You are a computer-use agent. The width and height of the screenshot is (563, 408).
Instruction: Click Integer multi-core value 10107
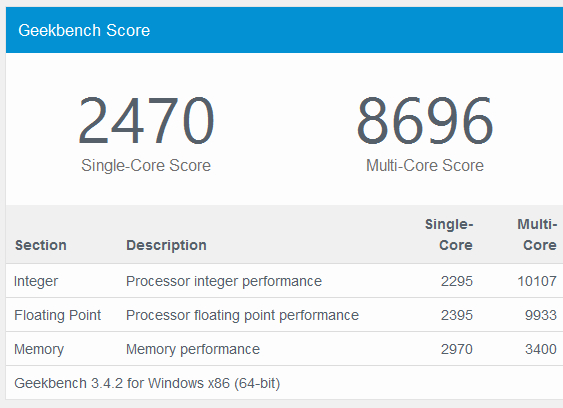(537, 281)
